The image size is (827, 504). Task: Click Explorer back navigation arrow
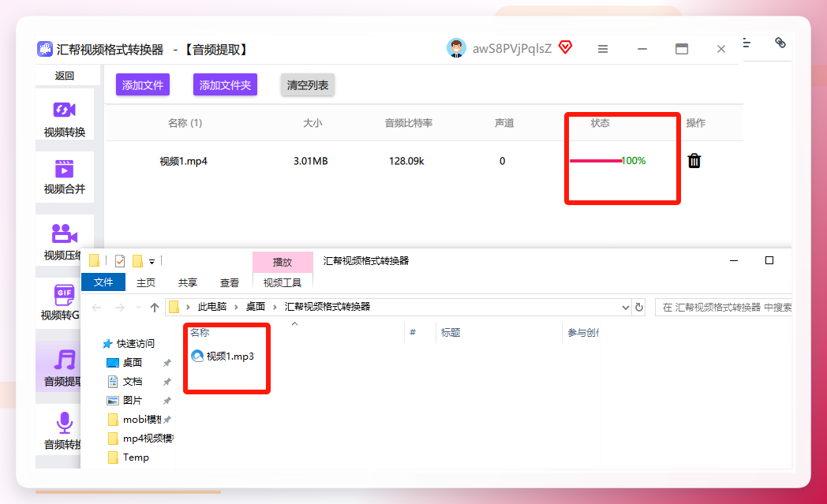[96, 308]
